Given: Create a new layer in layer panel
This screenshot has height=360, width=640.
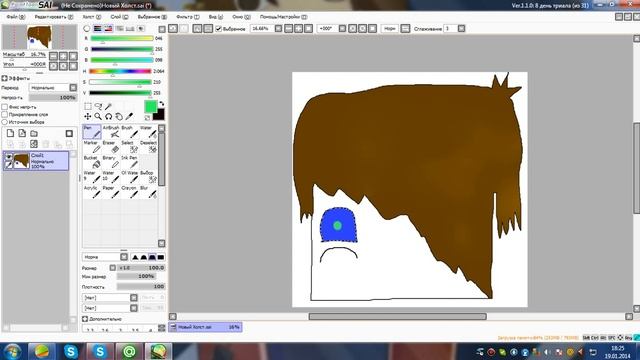Looking at the screenshot, I should [x=10, y=133].
